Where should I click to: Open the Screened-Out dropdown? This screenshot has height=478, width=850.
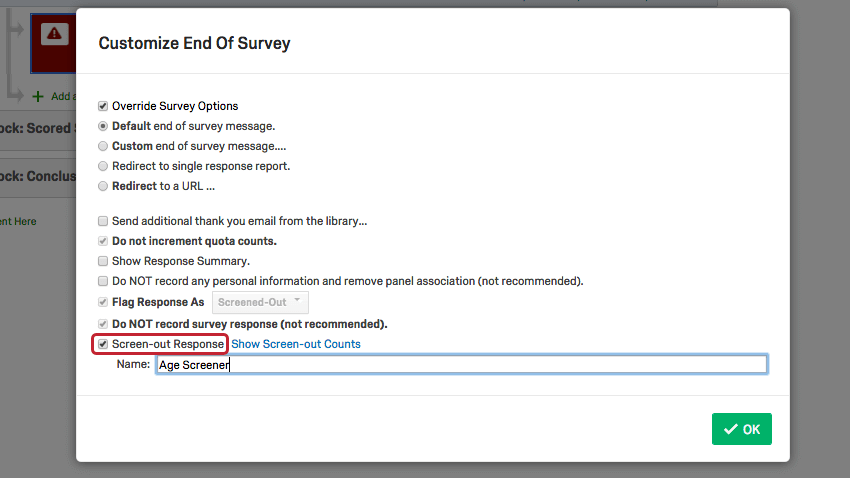(x=261, y=302)
